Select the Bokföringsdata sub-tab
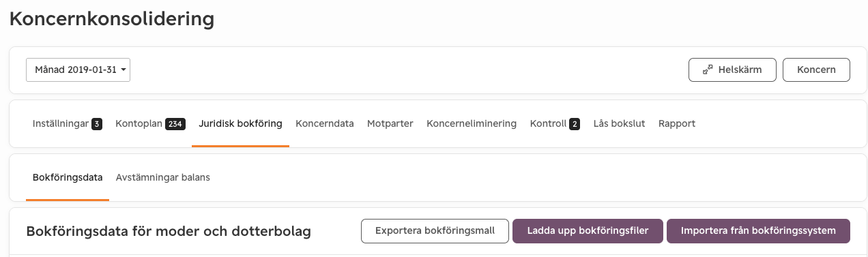This screenshot has height=257, width=868. [68, 177]
